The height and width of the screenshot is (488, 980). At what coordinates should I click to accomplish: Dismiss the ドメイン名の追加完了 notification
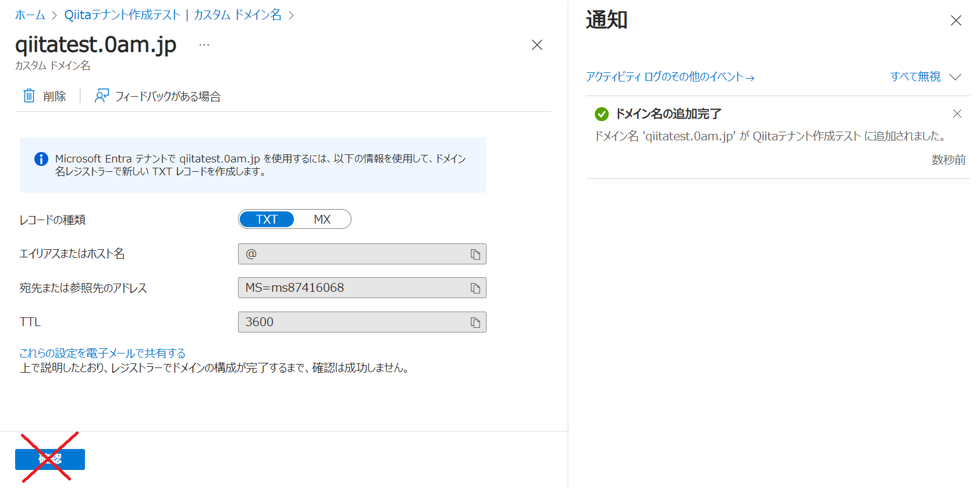(957, 114)
